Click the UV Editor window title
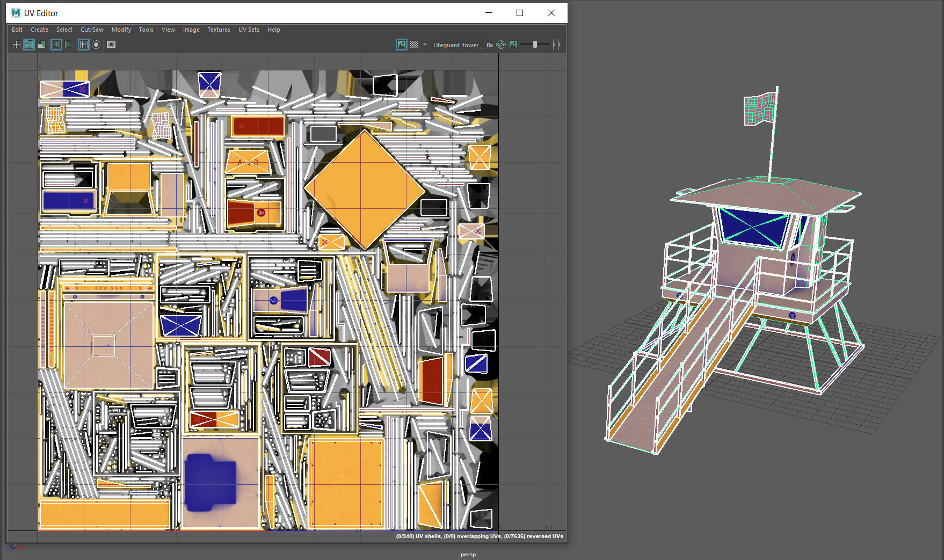This screenshot has width=944, height=560. [41, 13]
